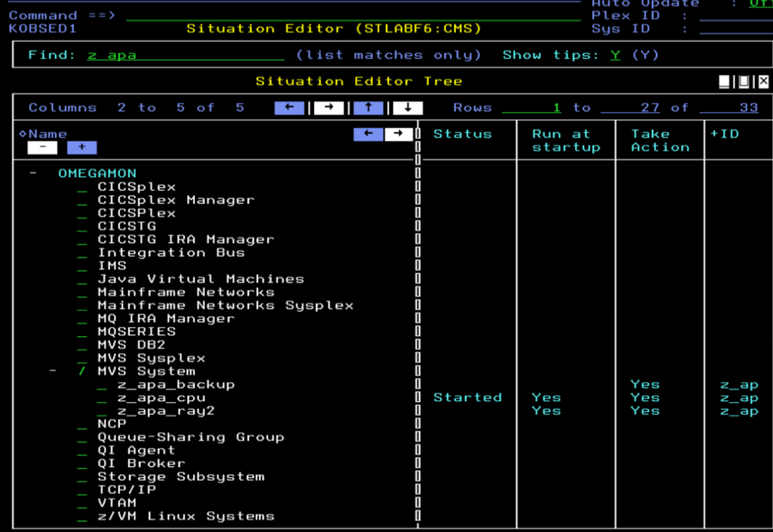Select action field beside Queue-Sharing Group
Image resolution: width=773 pixels, height=532 pixels.
tap(82, 437)
